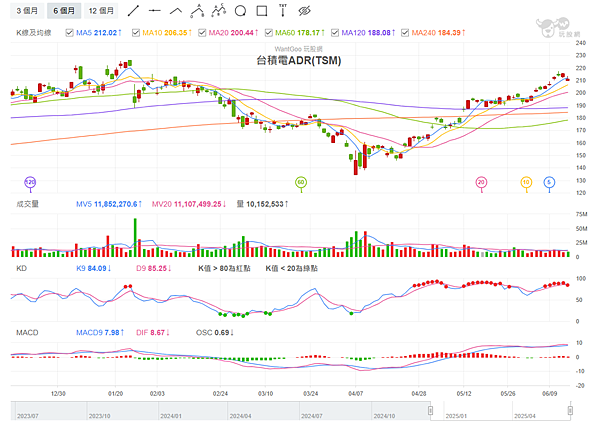The height and width of the screenshot is (431, 600).
Task: Click the 台積電ADR(TSM) chart title
Action: tap(298, 60)
